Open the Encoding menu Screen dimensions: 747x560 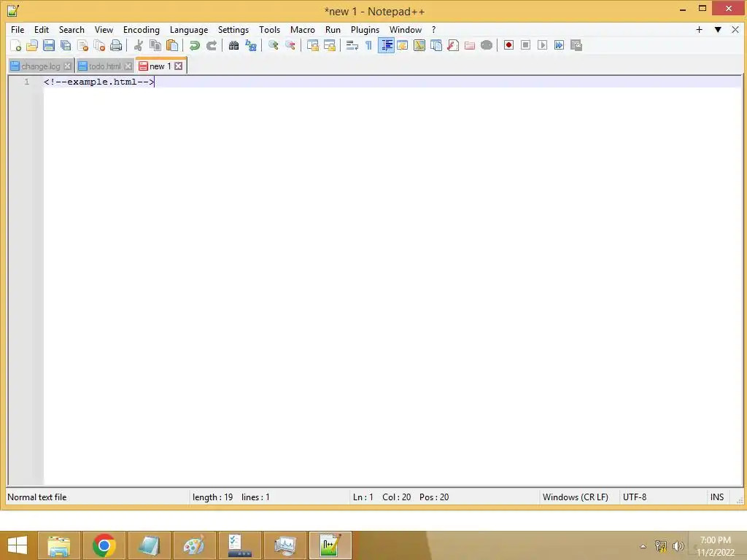click(141, 29)
